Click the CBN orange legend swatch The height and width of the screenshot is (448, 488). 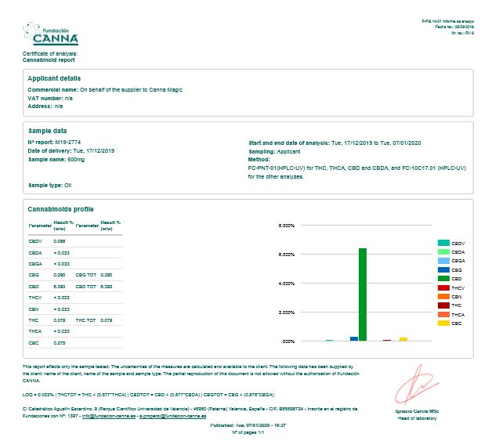[443, 297]
